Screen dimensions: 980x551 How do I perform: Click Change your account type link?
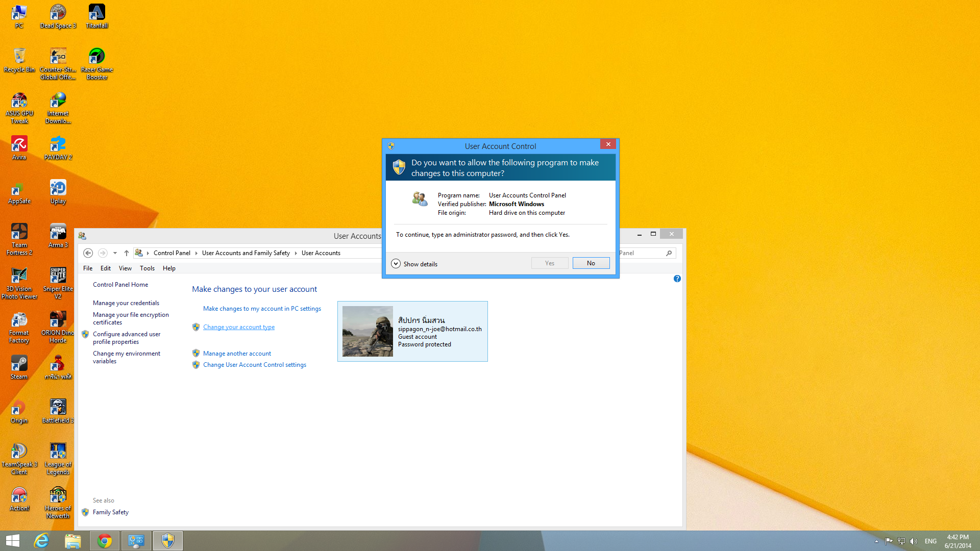(238, 327)
